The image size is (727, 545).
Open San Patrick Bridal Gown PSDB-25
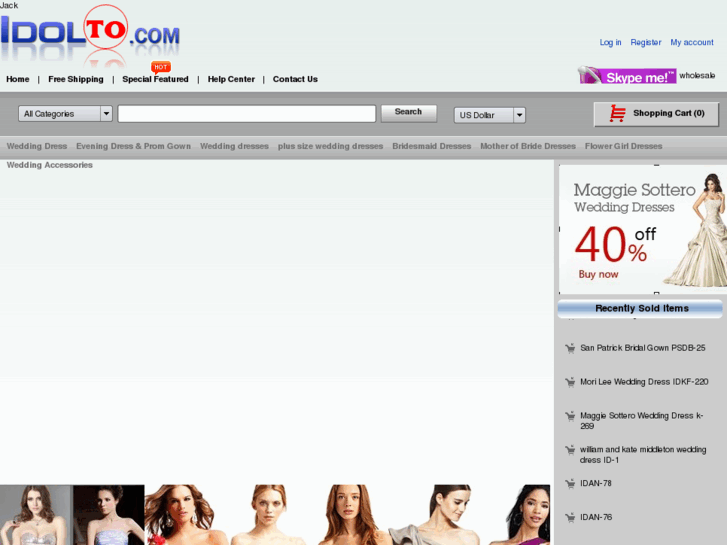click(x=643, y=348)
